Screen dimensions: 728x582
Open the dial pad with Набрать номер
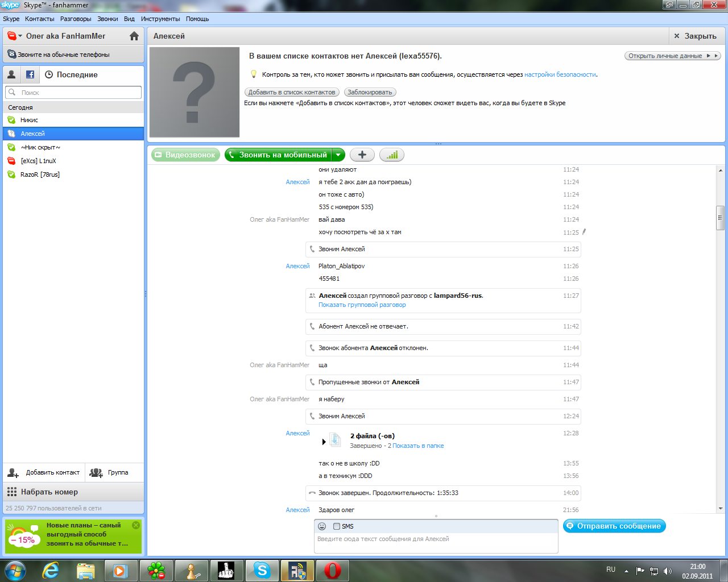[x=73, y=492]
